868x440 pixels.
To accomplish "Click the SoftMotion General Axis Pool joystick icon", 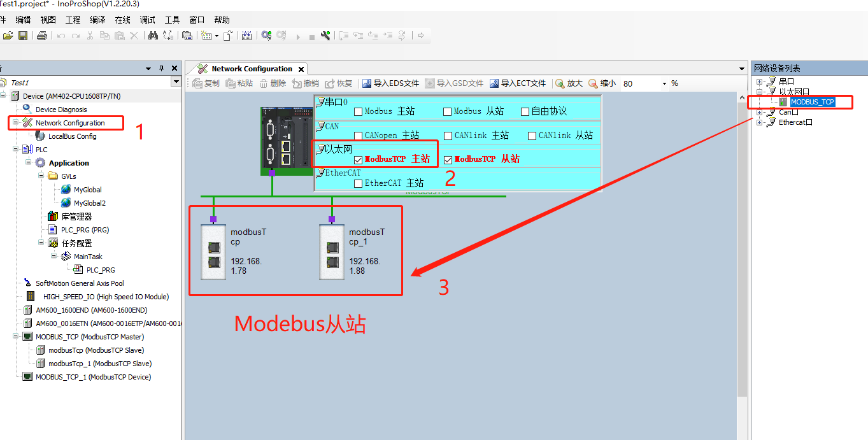I will (x=27, y=283).
